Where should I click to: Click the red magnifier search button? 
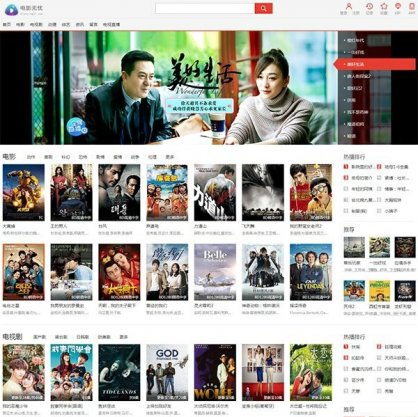click(x=264, y=8)
